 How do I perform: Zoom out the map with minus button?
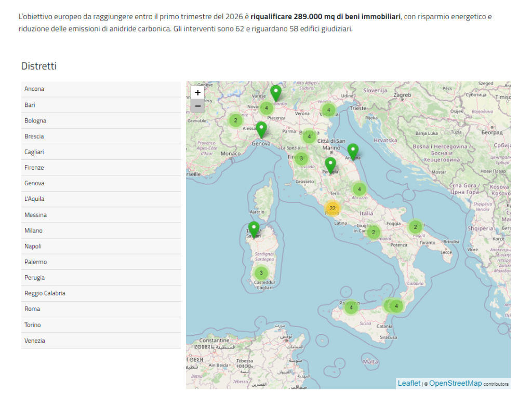[197, 106]
